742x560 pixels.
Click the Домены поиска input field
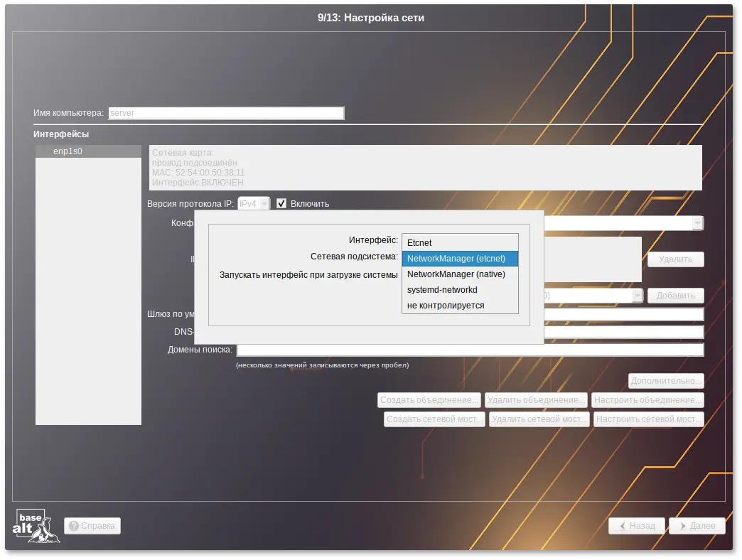(469, 350)
